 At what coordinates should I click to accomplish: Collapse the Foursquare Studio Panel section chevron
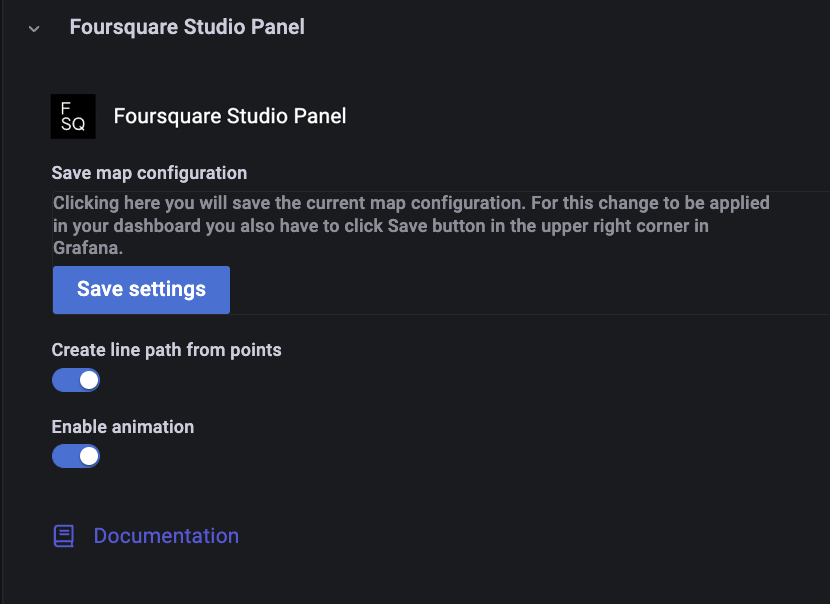[x=34, y=29]
